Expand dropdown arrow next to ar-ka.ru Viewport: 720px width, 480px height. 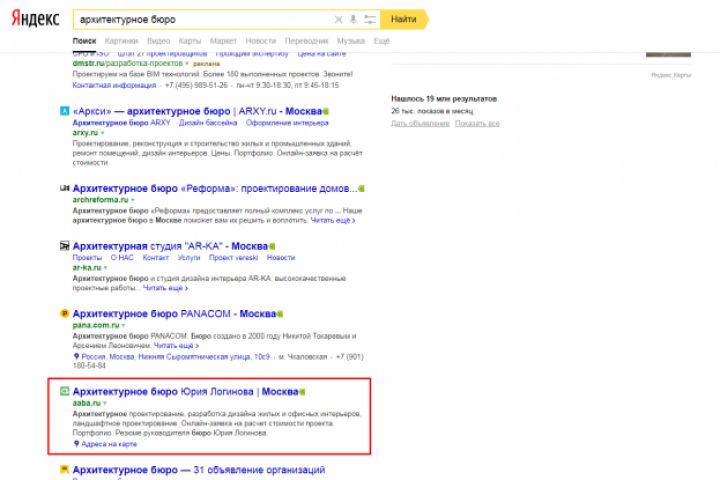(x=106, y=267)
